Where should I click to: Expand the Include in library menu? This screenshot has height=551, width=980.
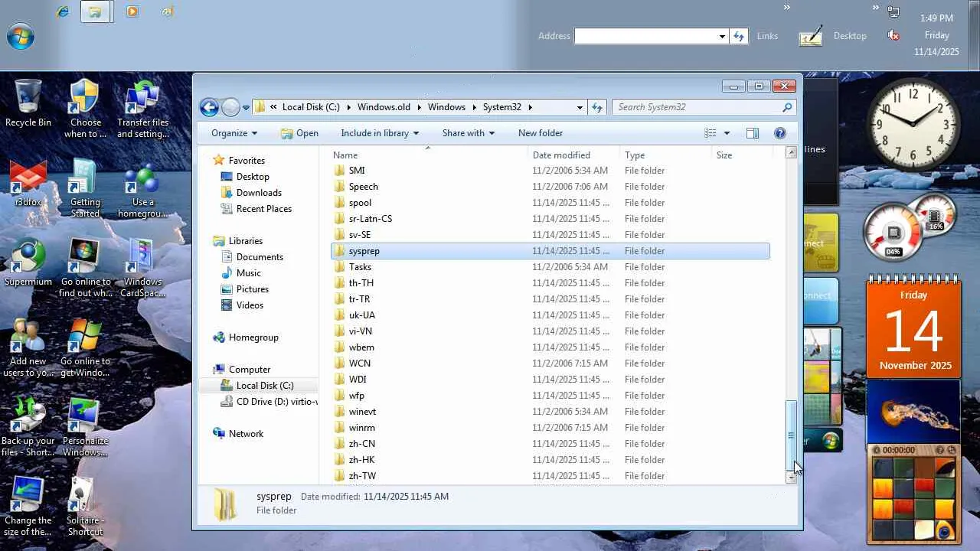point(380,133)
